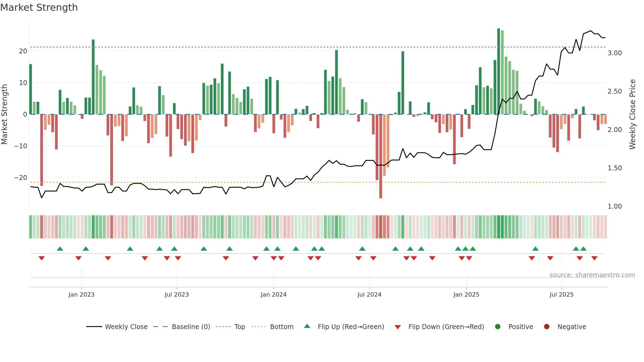644x362 pixels.
Task: Click the −10 Market Strength axis label
Action: tap(21, 146)
